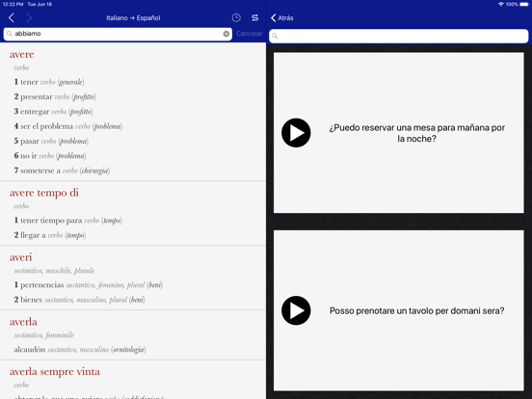The height and width of the screenshot is (399, 532).
Task: Go back using the left arrow icon
Action: (x=12, y=18)
